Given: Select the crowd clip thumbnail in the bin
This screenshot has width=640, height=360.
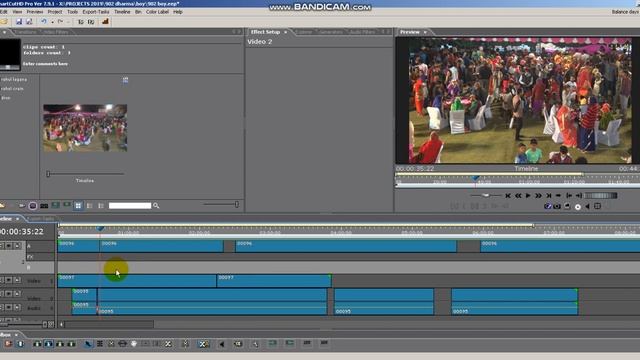Looking at the screenshot, I should (x=85, y=128).
